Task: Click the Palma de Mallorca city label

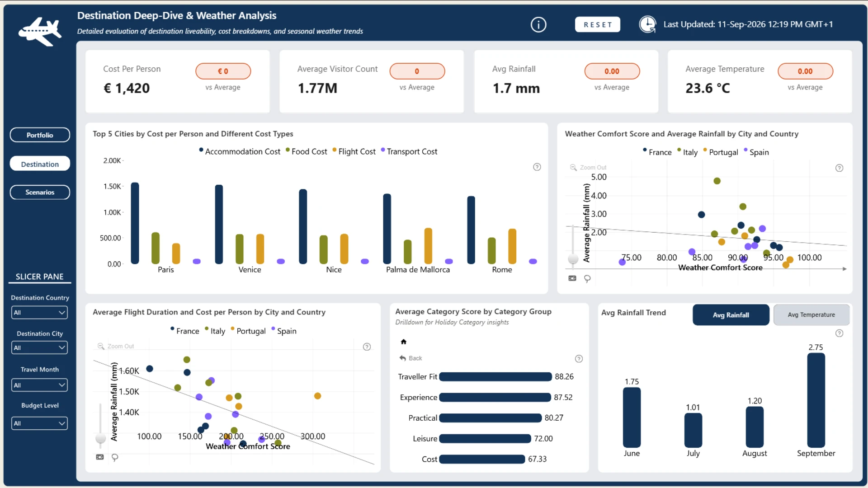Action: (x=418, y=270)
